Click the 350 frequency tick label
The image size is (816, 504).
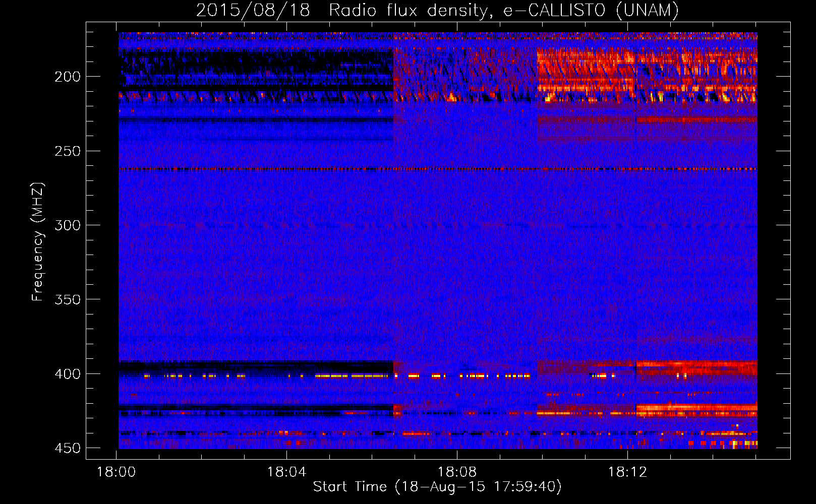pyautogui.click(x=68, y=299)
